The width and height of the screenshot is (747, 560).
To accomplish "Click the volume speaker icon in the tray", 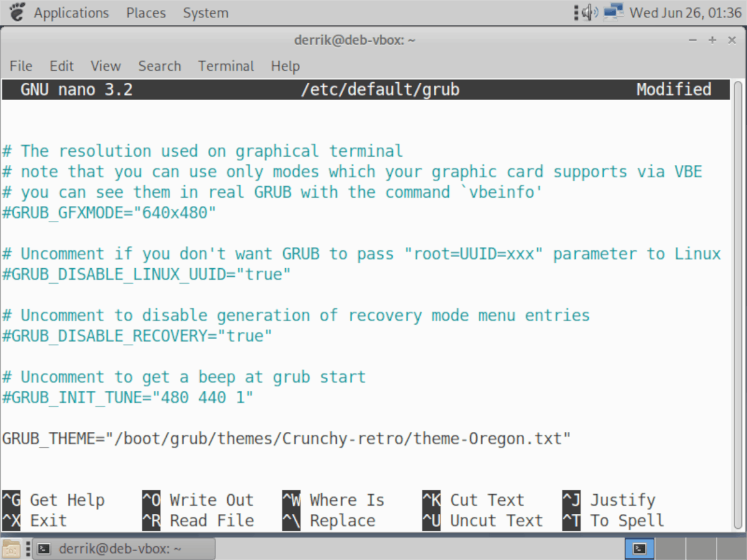I will [588, 11].
